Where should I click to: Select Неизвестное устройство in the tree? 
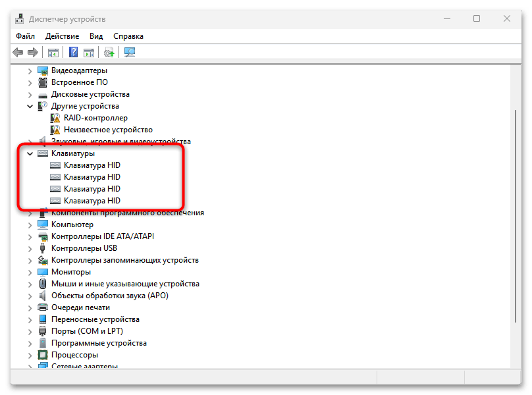point(108,130)
